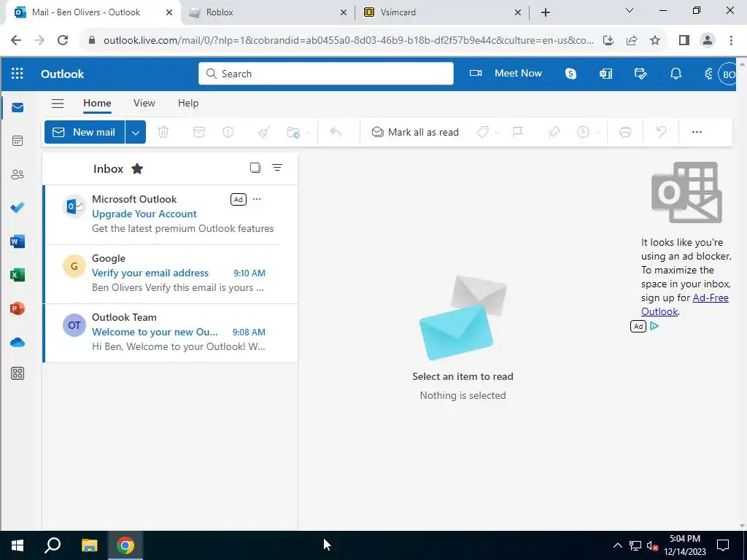This screenshot has height=560, width=747.
Task: Open To Do checkmark in sidebar
Action: point(18,208)
